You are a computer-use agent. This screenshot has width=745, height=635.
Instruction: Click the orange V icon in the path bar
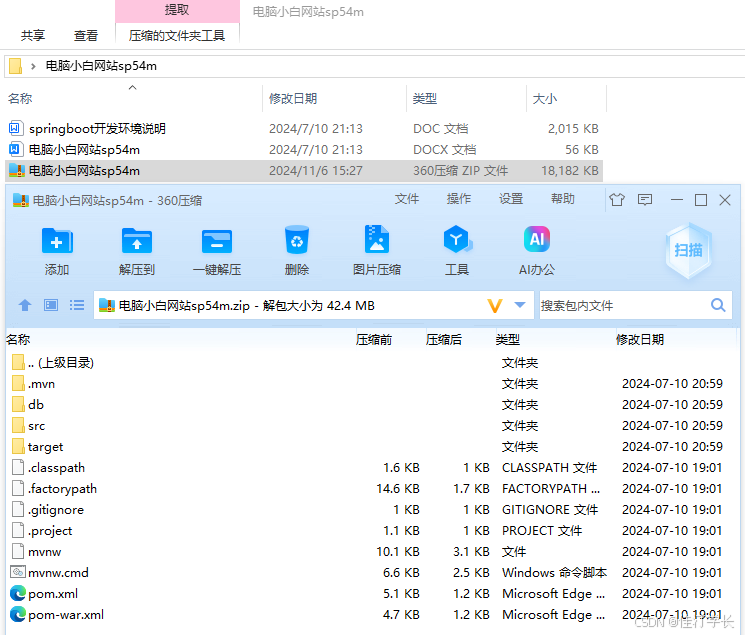495,305
